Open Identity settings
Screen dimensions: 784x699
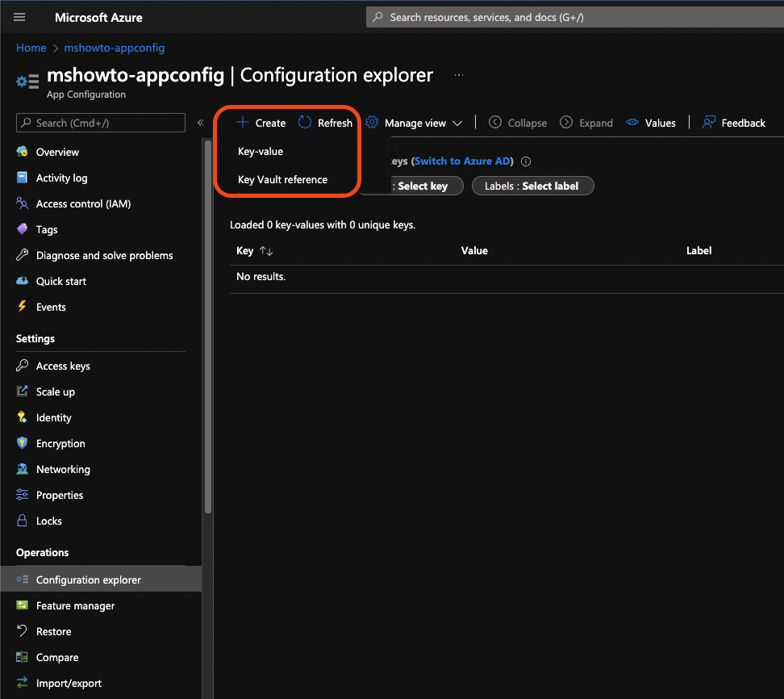pos(53,418)
